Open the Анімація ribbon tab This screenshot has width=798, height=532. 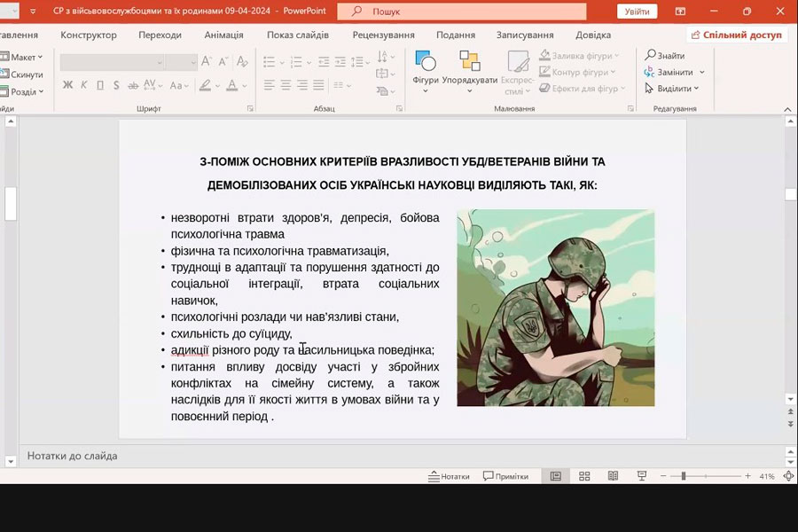[x=223, y=35]
